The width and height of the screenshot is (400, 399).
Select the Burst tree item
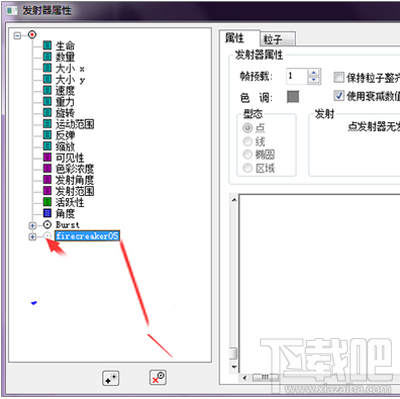67,225
